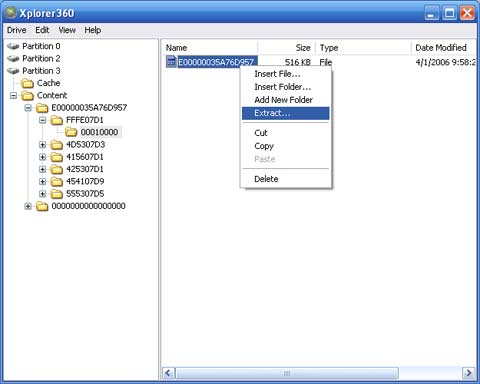This screenshot has width=480, height=384.
Task: Click the Partition 0 drive icon
Action: (x=13, y=46)
